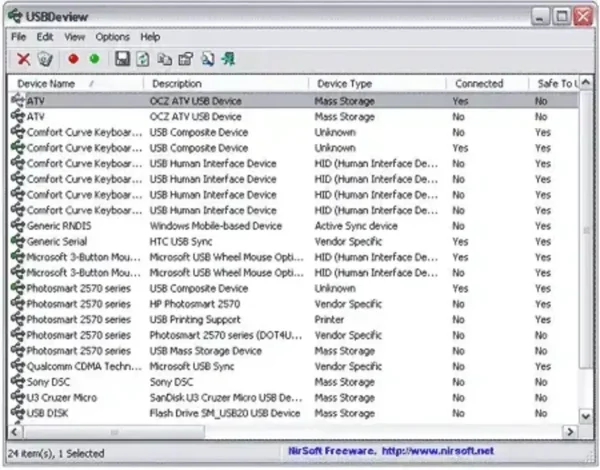Click the Windows Mobile-based Device description

coord(216,226)
